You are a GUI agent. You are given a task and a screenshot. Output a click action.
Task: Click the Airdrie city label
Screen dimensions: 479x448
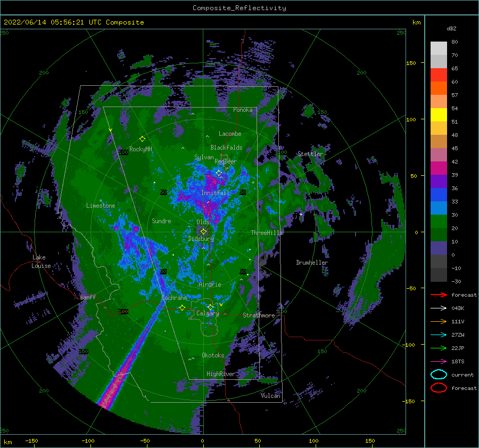pyautogui.click(x=210, y=284)
